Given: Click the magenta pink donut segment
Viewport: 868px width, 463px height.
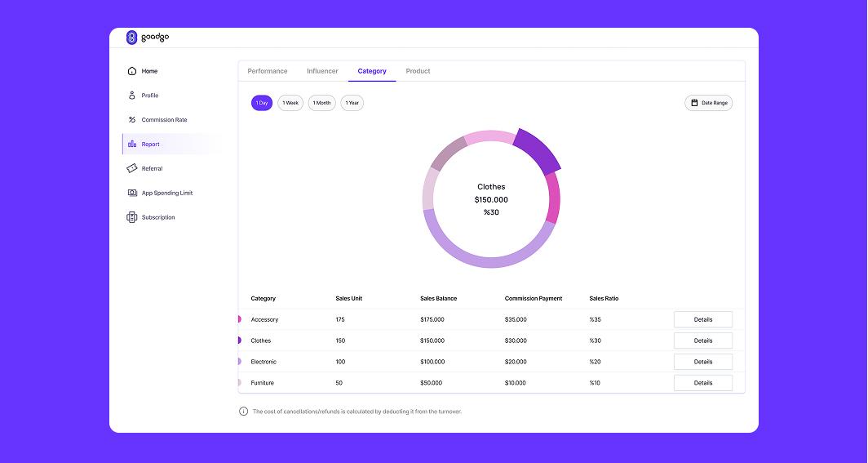Looking at the screenshot, I should 554,198.
